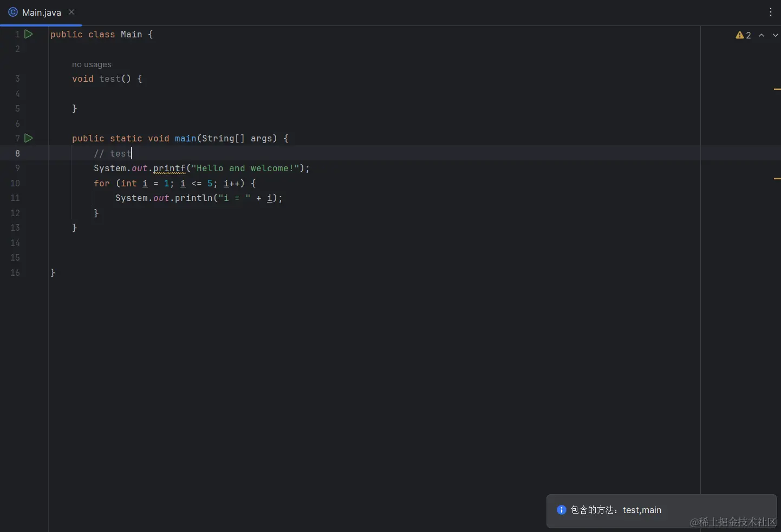Viewport: 781px width, 532px height.
Task: Click line number 8 in gutter
Action: pos(17,153)
